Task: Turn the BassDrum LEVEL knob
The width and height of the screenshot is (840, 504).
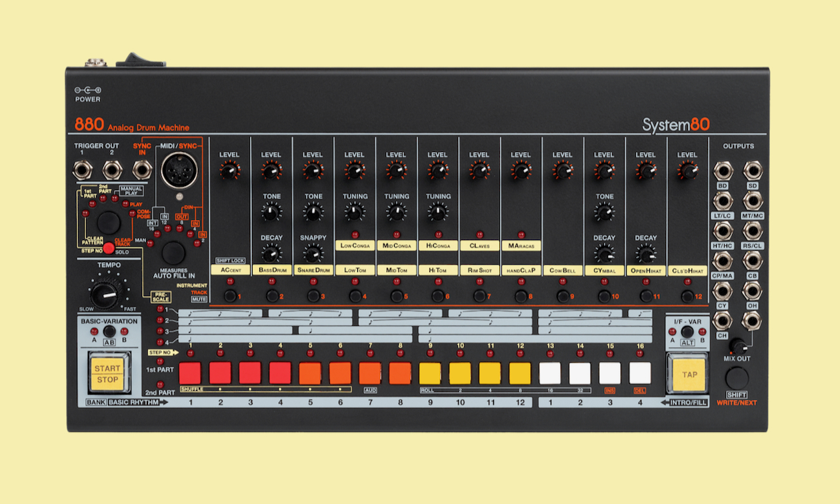Action: [273, 169]
